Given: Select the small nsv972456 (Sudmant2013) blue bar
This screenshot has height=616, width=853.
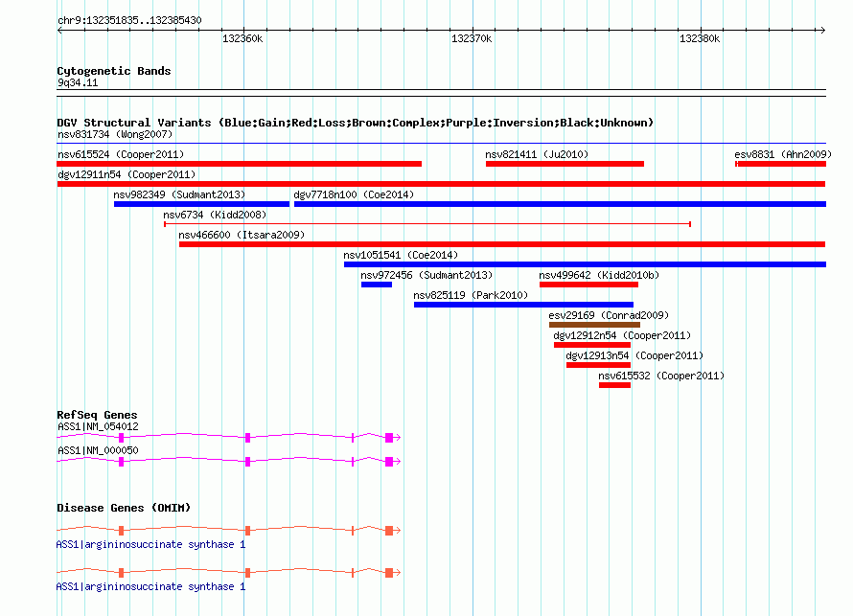Looking at the screenshot, I should click(377, 285).
